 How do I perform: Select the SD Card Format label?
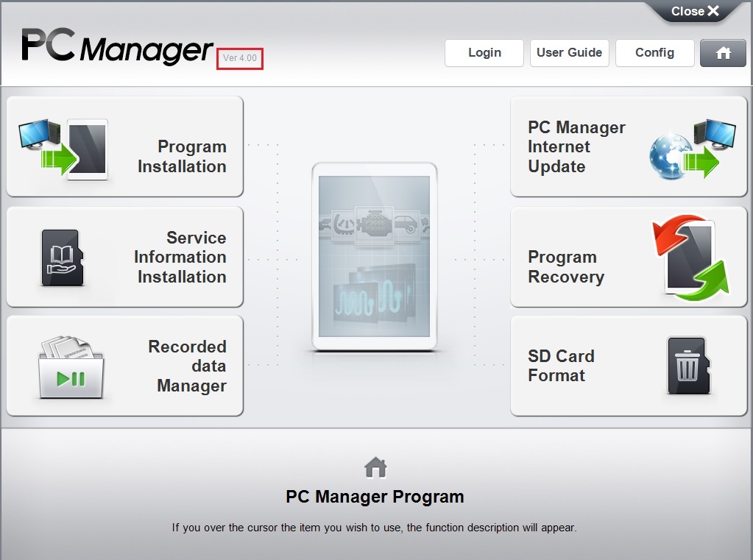coord(561,366)
